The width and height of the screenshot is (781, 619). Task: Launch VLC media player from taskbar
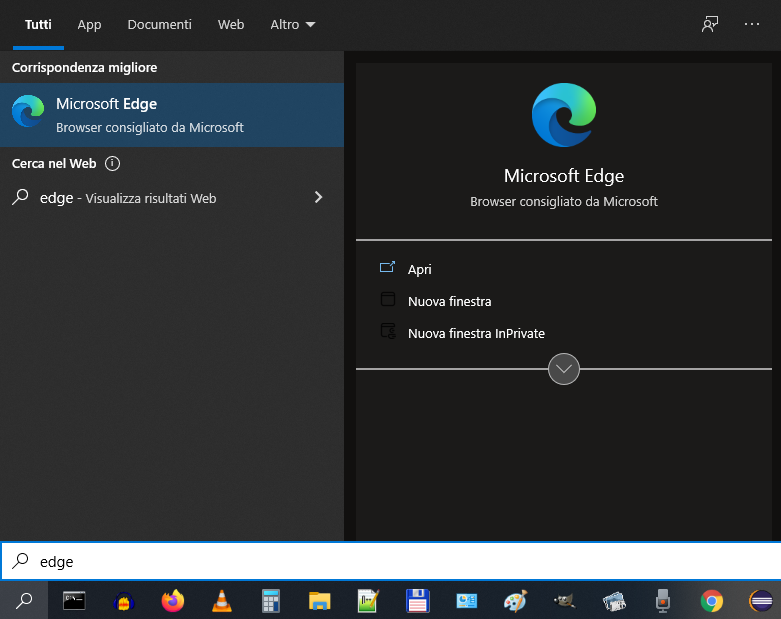(x=222, y=601)
